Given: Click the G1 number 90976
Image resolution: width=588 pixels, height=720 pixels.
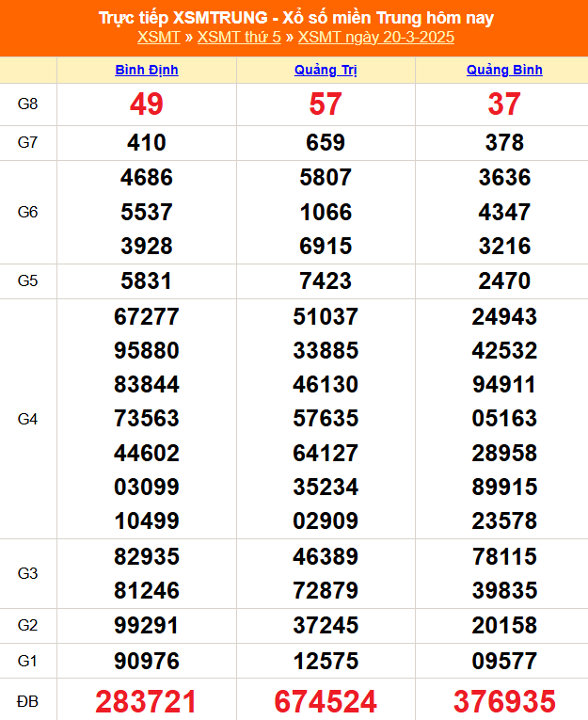Looking at the screenshot, I should tap(147, 661).
